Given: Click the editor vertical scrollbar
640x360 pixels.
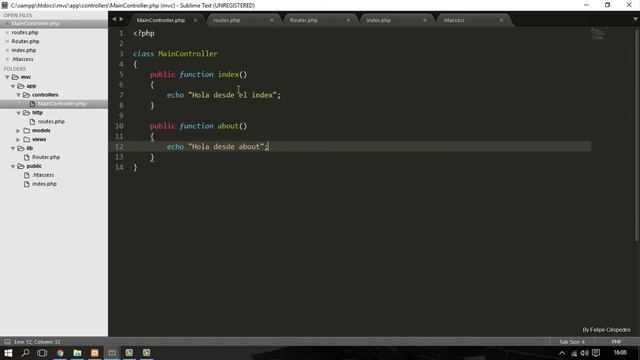Looking at the screenshot, I should (636, 135).
